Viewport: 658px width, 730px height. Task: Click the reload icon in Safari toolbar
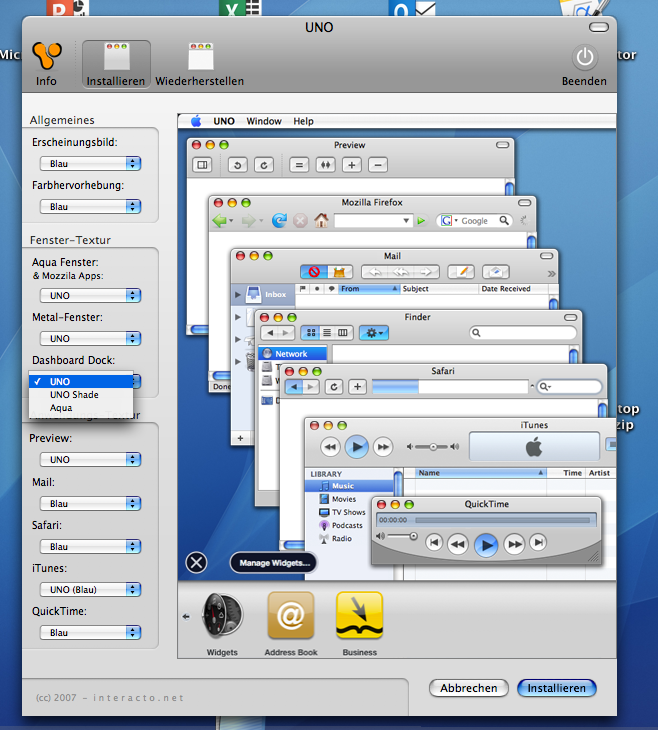point(334,387)
